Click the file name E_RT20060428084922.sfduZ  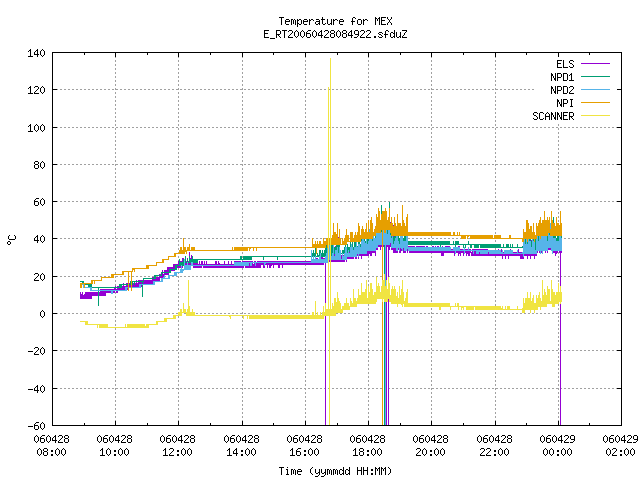tap(335, 34)
